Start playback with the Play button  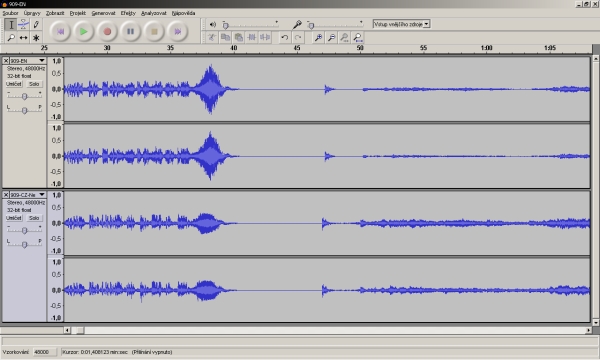83,31
